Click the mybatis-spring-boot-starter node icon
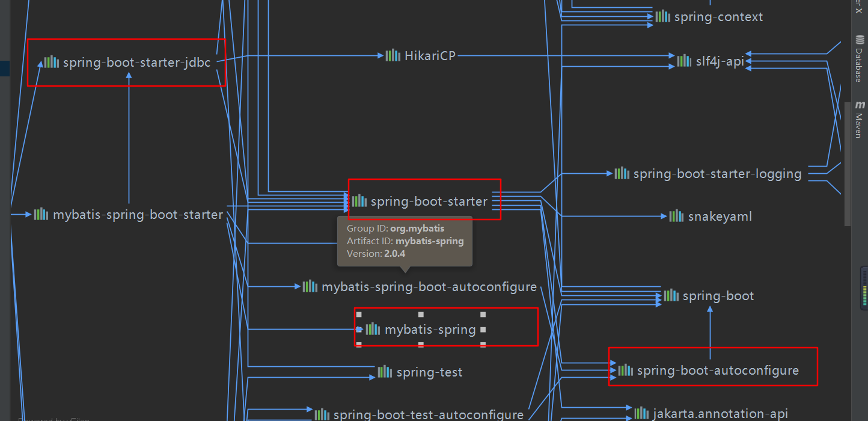Screen dimensions: 868x421 click(41, 214)
